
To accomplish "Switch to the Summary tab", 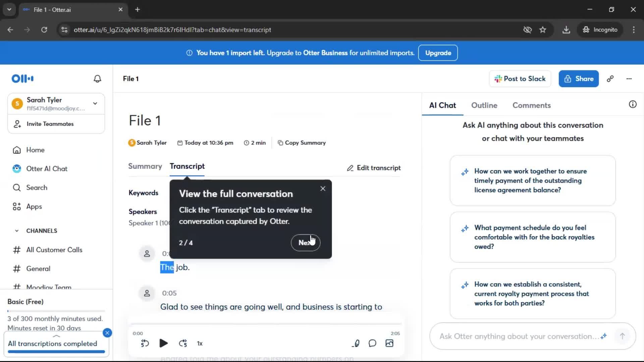I will 145,166.
